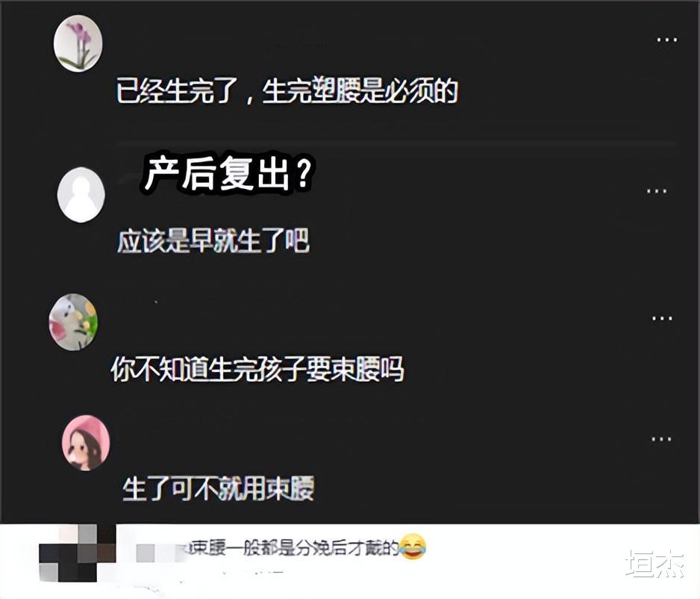
Task: Tap the faint meta line below bottom comment
Action: 252,572
